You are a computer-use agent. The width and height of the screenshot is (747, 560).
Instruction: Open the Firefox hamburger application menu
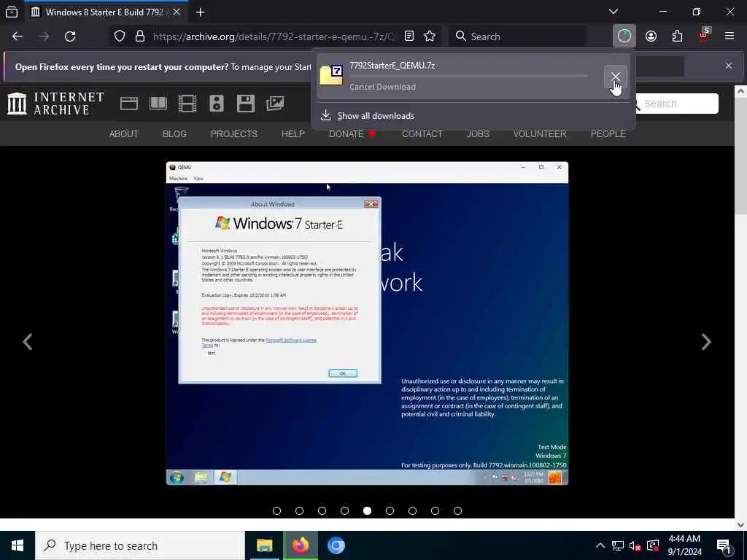pyautogui.click(x=729, y=36)
